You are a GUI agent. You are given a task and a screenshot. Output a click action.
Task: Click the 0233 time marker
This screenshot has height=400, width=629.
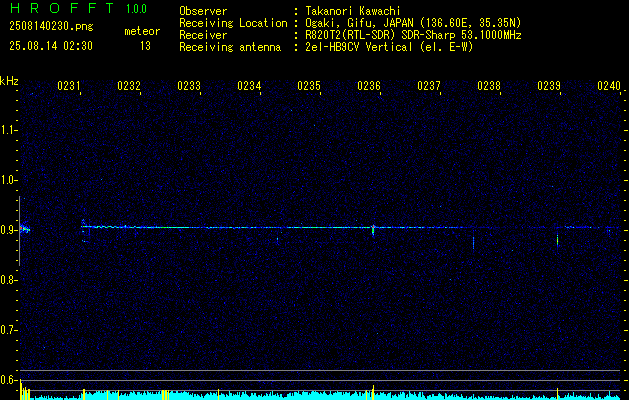(x=189, y=86)
